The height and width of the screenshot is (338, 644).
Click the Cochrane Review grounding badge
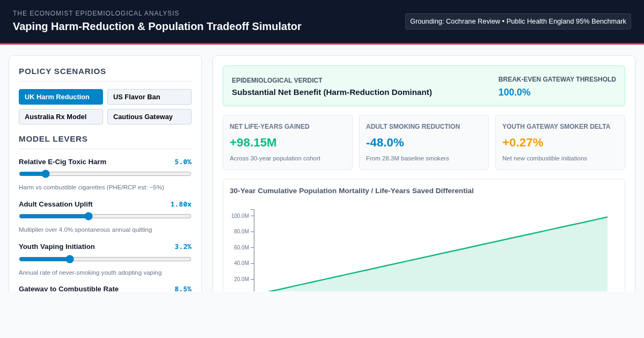tap(518, 21)
